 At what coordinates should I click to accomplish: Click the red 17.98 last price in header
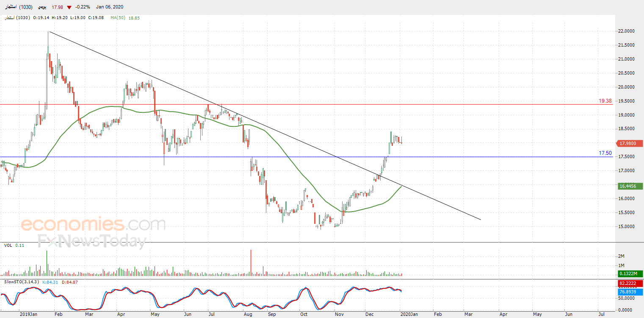point(58,7)
